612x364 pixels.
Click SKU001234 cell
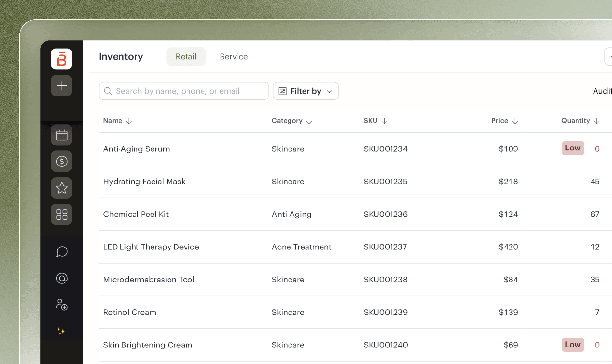(x=386, y=149)
